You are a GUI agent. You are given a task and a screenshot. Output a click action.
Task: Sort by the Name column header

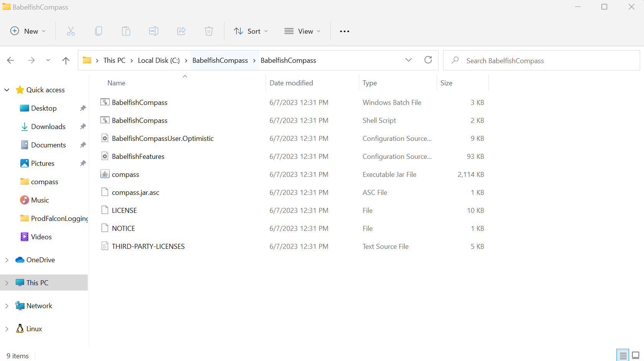tap(116, 83)
